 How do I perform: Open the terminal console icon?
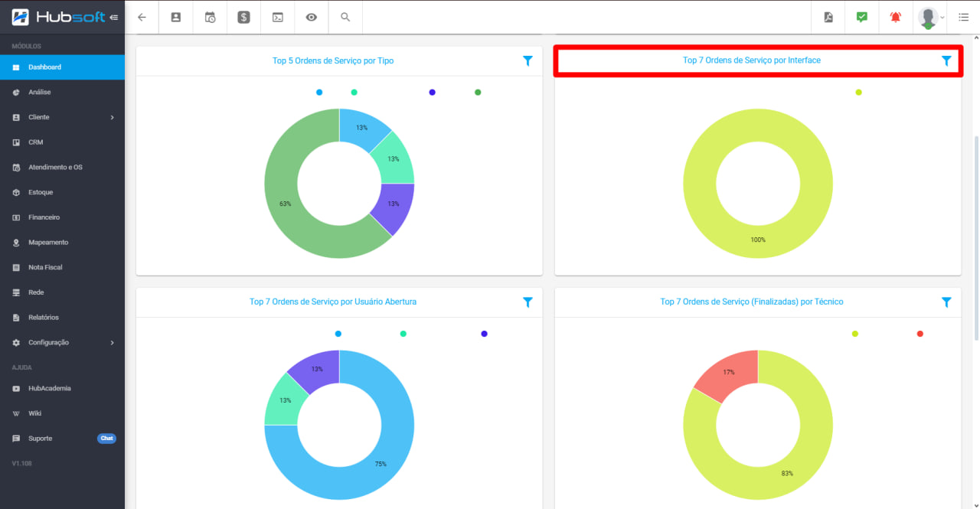click(x=277, y=17)
